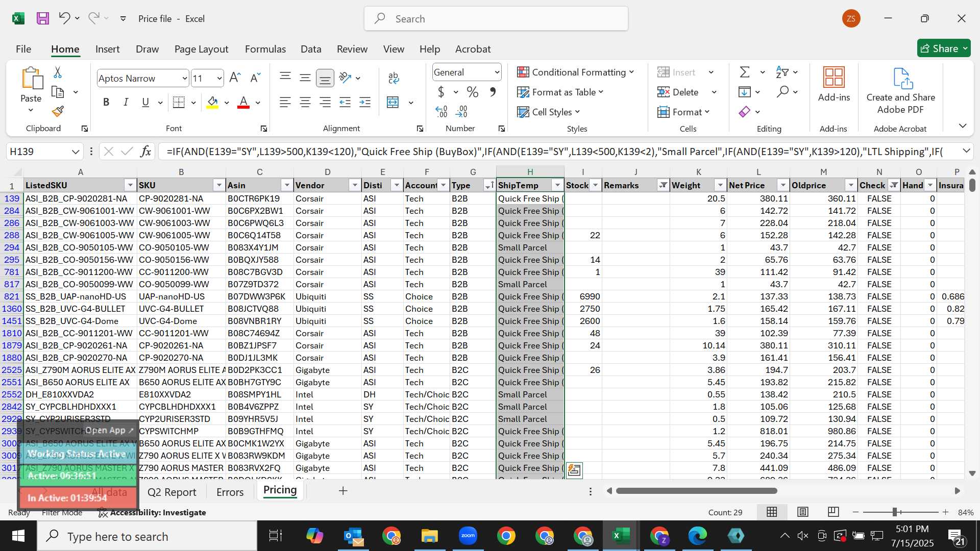Click the Copy icon in Clipboard
The image size is (980, 551).
click(x=58, y=92)
